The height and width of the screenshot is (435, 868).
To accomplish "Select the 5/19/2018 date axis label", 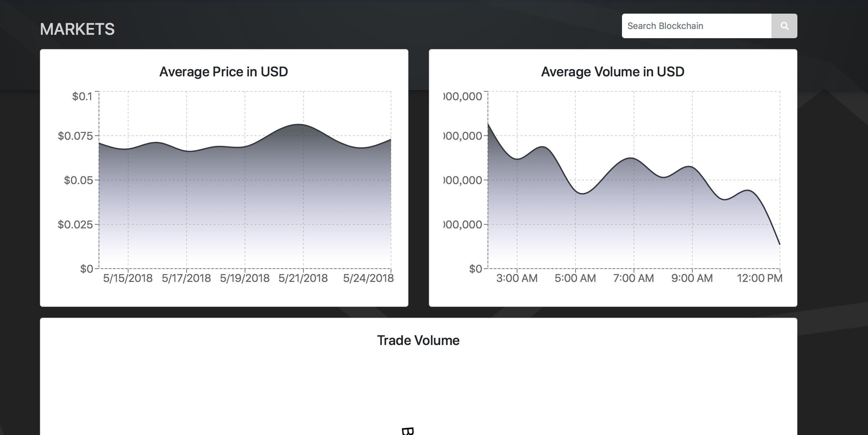I will tap(245, 278).
